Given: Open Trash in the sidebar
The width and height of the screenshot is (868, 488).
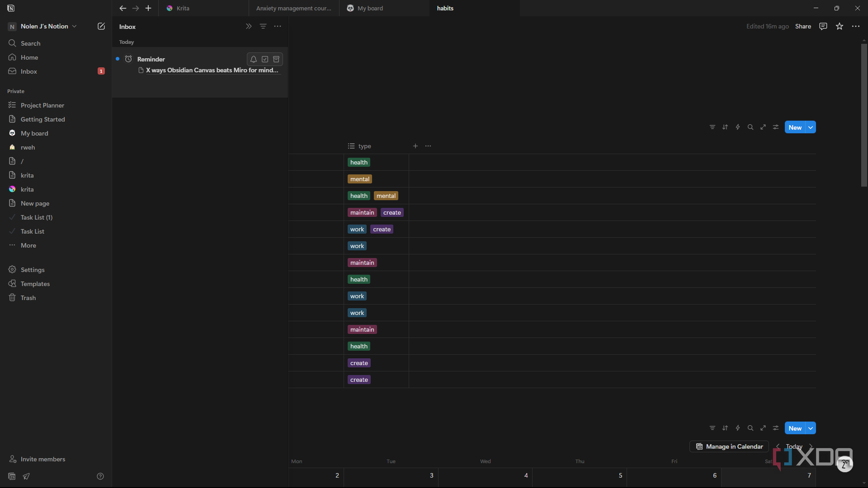Looking at the screenshot, I should point(56,298).
